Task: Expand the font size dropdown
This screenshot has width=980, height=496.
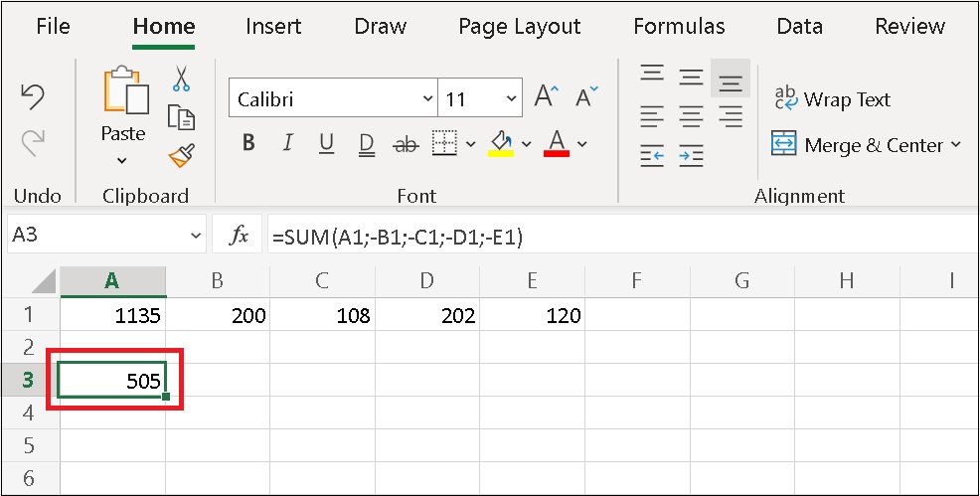Action: click(512, 99)
